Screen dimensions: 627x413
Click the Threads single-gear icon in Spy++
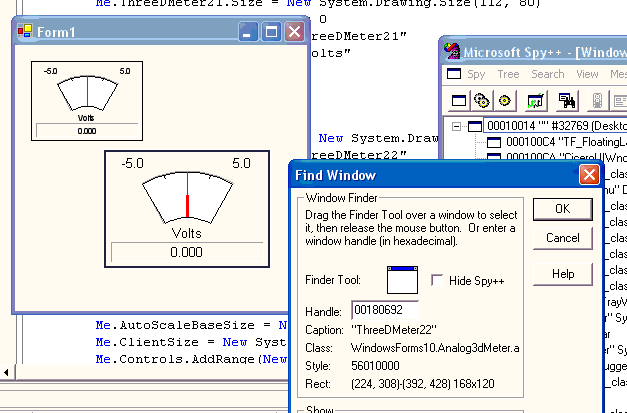[505, 101]
